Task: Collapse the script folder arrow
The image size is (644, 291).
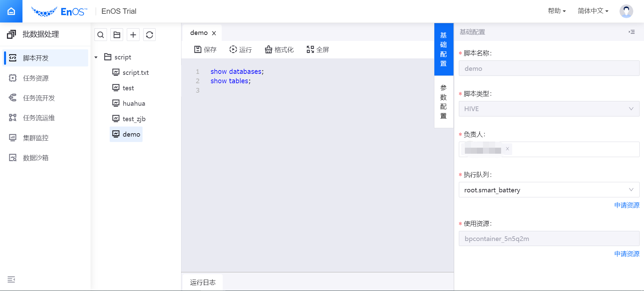Action: (96, 57)
